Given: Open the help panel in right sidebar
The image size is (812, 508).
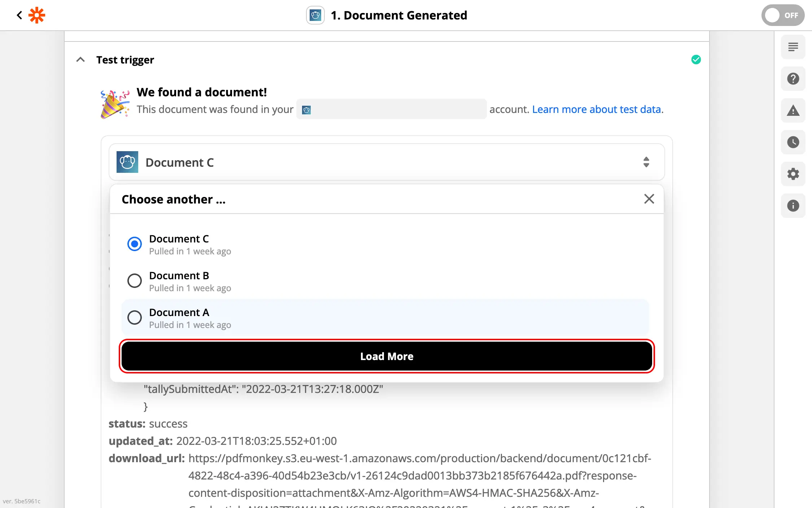Looking at the screenshot, I should (x=793, y=79).
